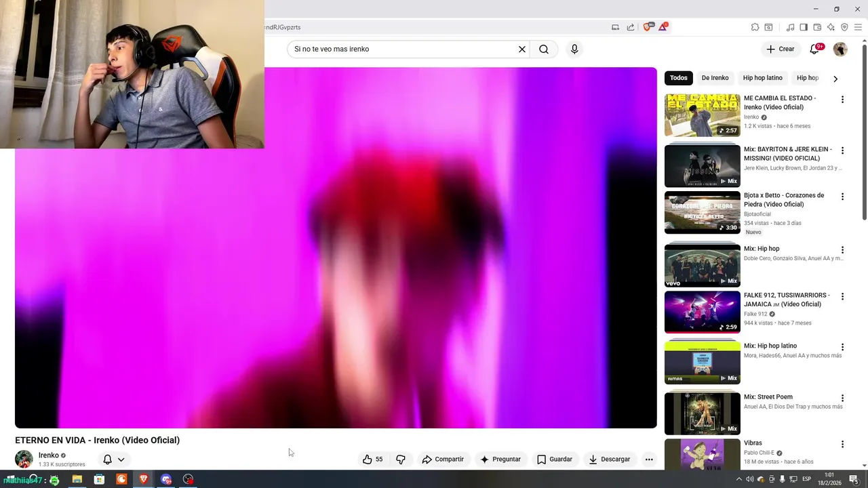Open ME CAMBIA EL ESTADO thumbnail
This screenshot has width=868, height=488.
click(x=703, y=115)
